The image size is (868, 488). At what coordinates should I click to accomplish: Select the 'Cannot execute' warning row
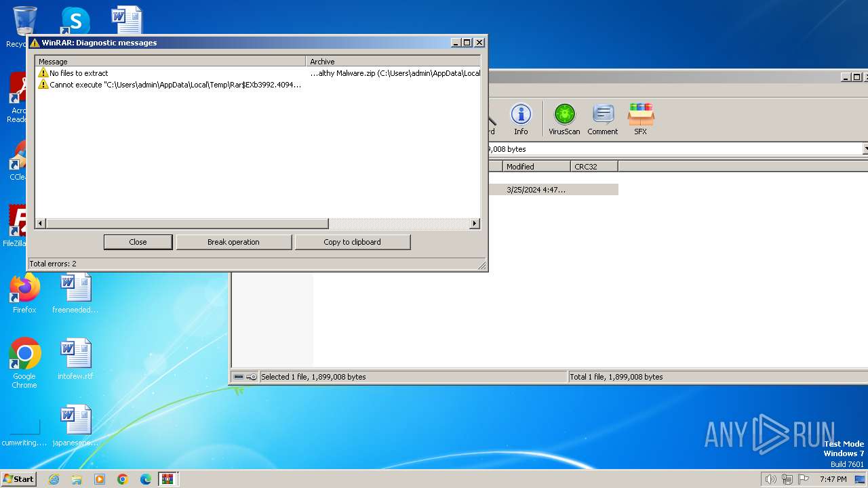258,85
